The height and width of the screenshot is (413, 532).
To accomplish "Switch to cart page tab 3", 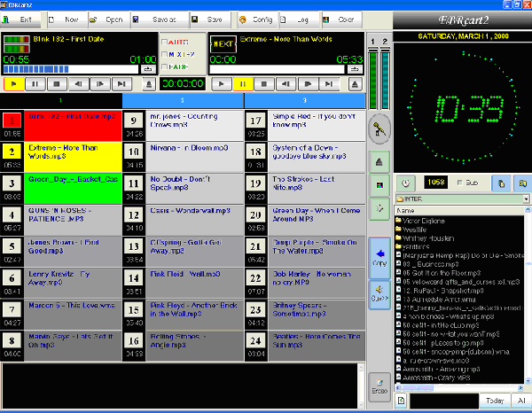I will click(x=304, y=100).
